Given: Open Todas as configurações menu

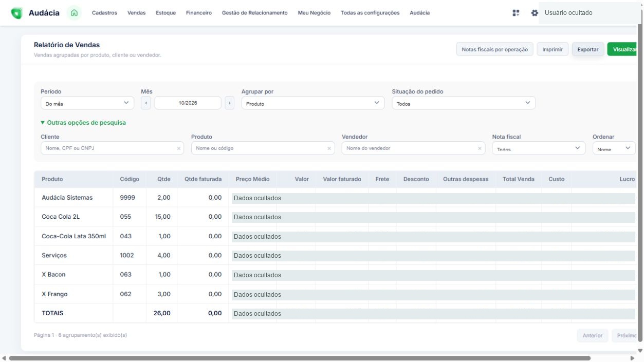Looking at the screenshot, I should (370, 13).
